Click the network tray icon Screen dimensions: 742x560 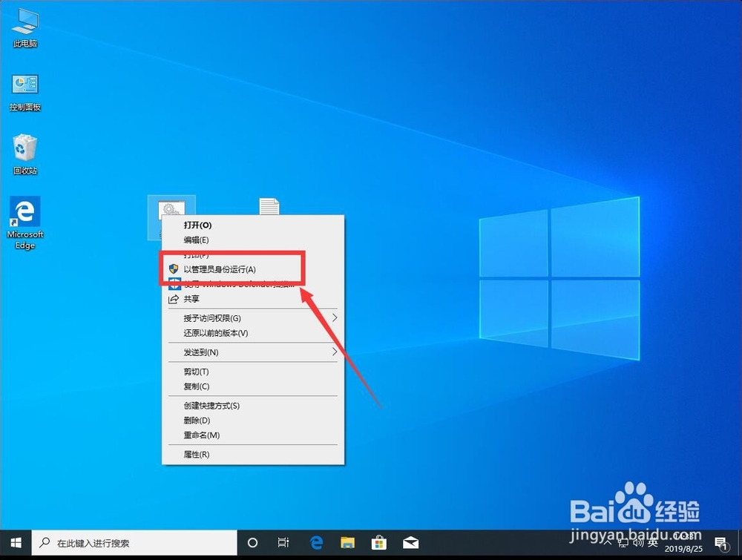(623, 544)
